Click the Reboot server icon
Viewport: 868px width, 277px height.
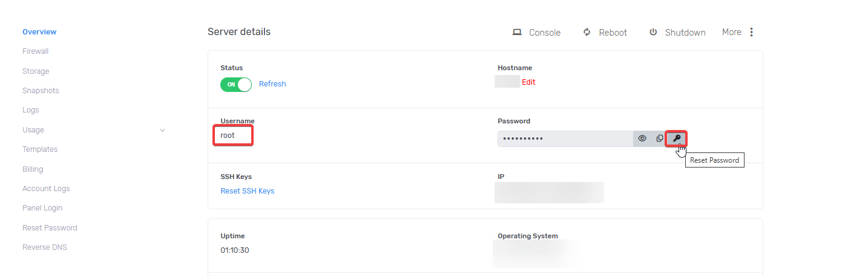point(587,33)
